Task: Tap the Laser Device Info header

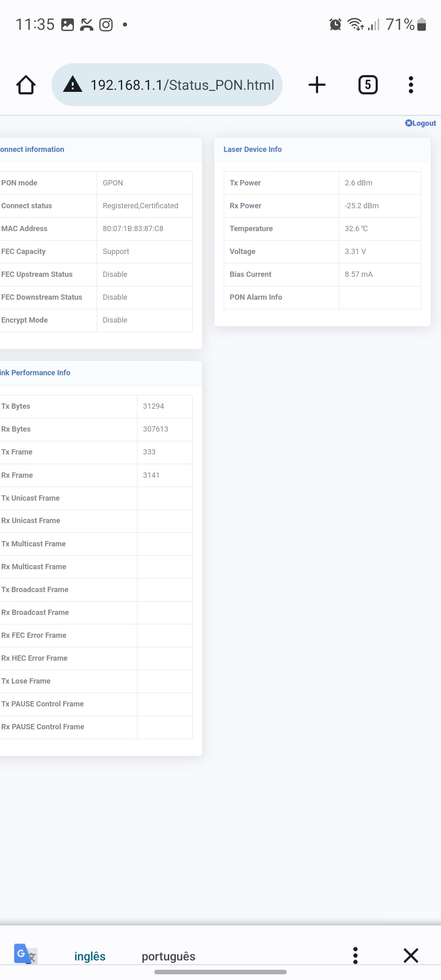Action: coord(252,149)
